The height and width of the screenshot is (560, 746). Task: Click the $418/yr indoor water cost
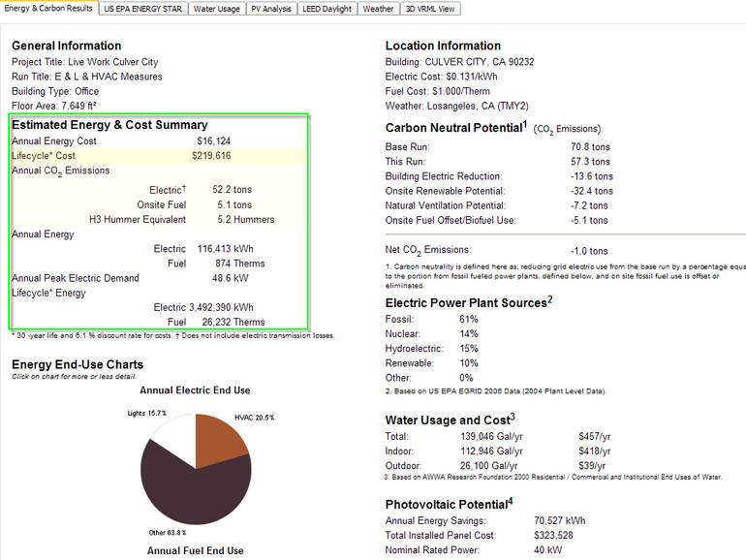coord(594,451)
